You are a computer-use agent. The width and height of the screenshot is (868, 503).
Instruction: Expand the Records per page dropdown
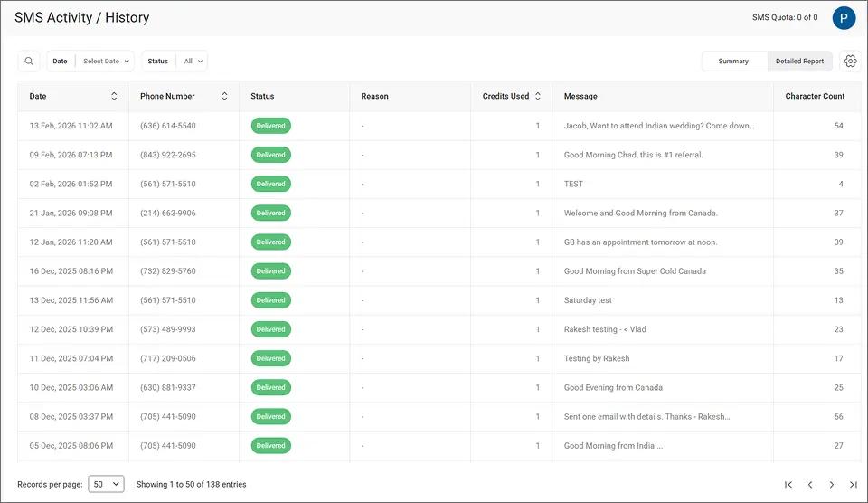click(x=106, y=485)
